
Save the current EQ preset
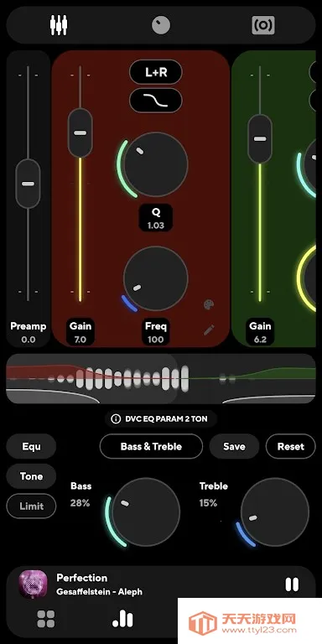tap(234, 446)
